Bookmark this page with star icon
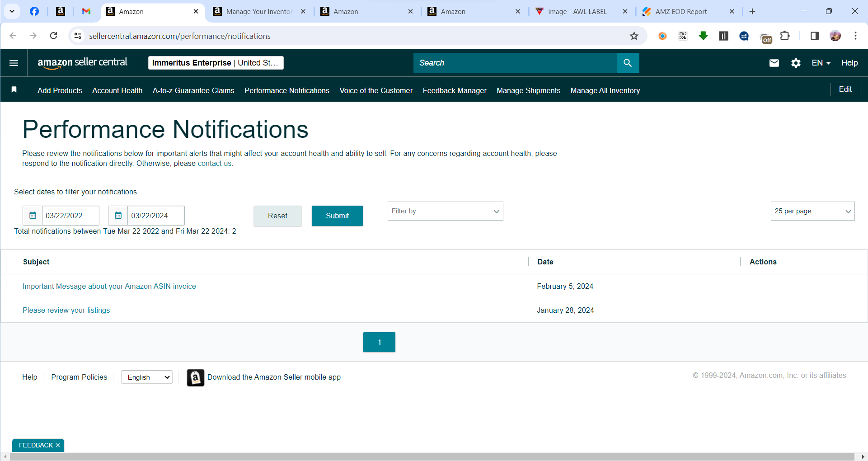Screen dimensions: 868x461 [x=634, y=36]
